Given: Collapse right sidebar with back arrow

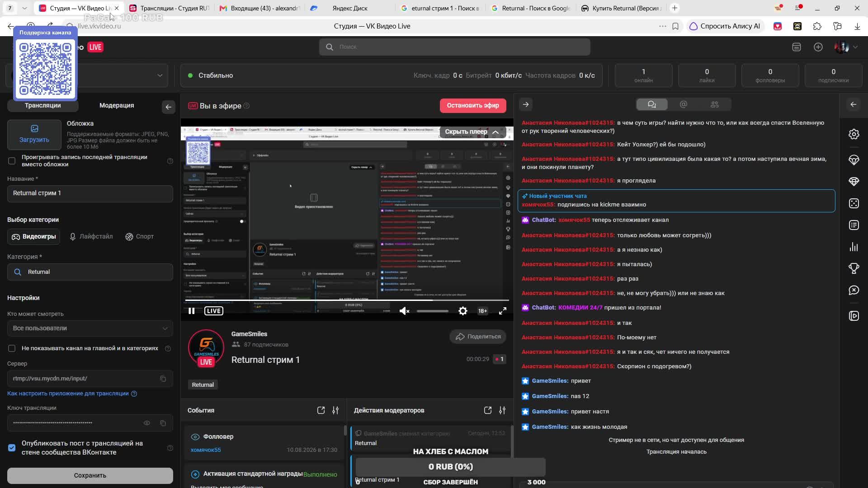Looking at the screenshot, I should click(x=854, y=104).
